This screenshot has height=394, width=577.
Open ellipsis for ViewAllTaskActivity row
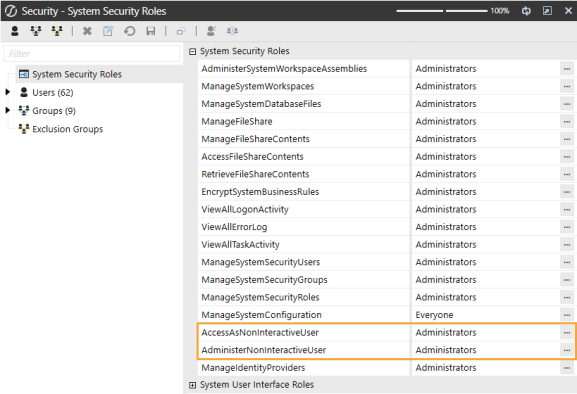coord(567,245)
